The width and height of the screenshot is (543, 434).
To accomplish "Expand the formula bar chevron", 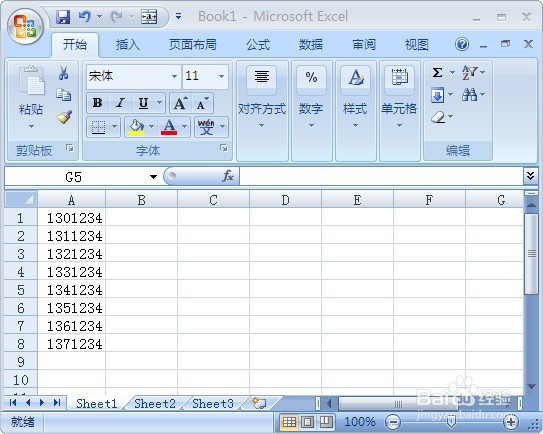I will [530, 176].
